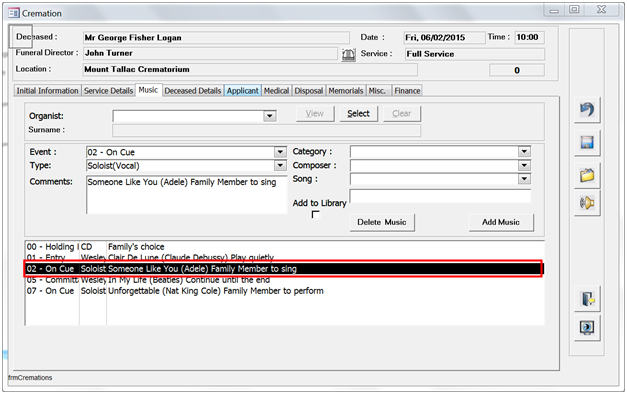Click the Add Music button
Viewport: 627px width, 394px height.
pos(501,222)
